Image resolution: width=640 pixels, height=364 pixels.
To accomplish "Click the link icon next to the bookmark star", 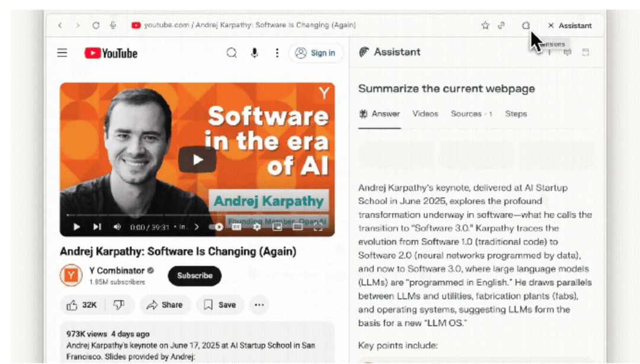I will click(x=501, y=25).
